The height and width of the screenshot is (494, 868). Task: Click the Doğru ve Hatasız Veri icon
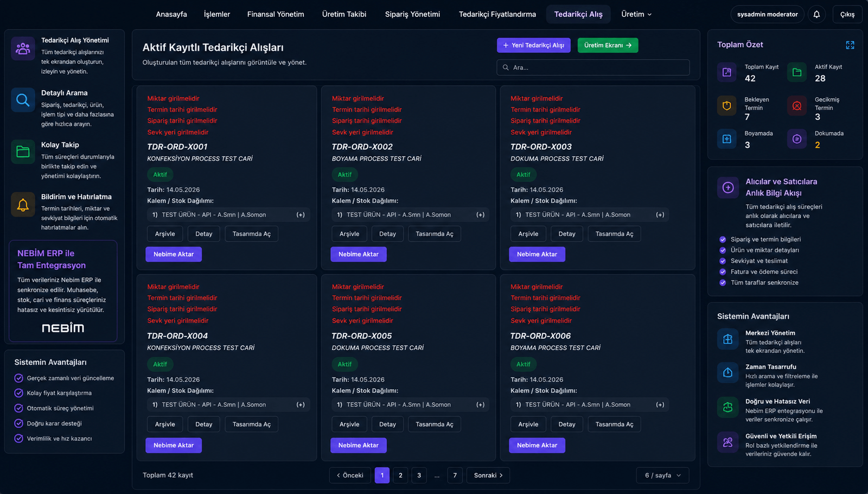point(728,407)
